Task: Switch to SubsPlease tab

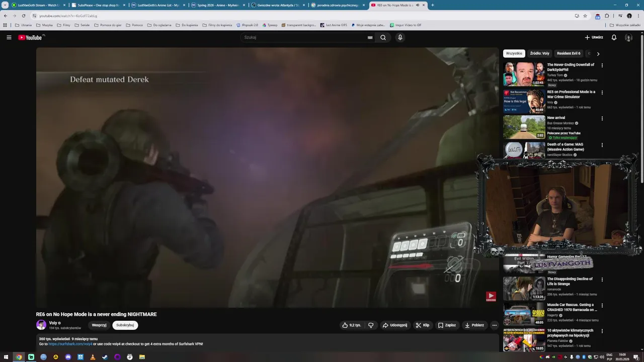Action: (98, 5)
